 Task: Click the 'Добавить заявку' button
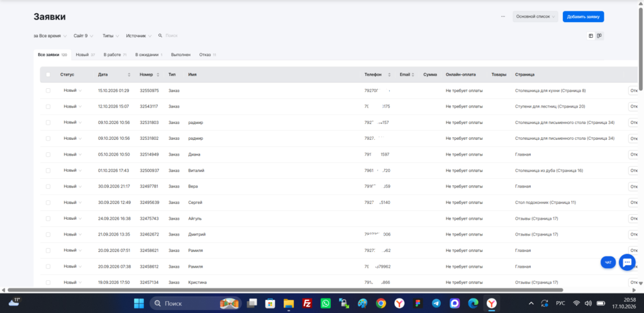pos(583,17)
